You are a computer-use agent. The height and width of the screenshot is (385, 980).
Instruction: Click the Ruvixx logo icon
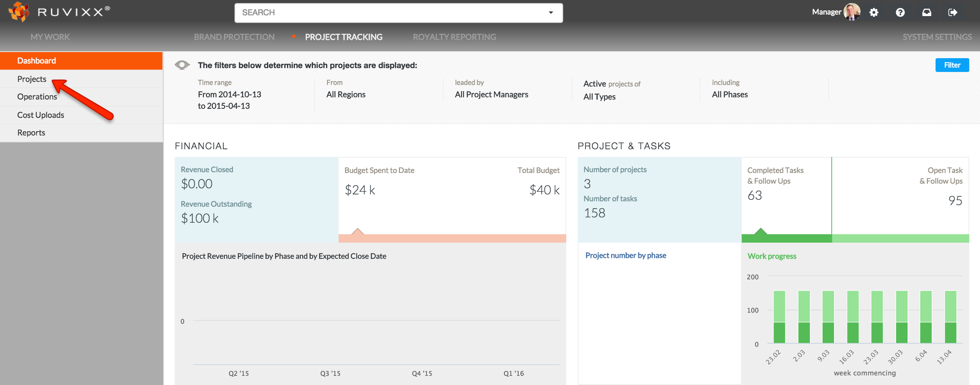(19, 11)
